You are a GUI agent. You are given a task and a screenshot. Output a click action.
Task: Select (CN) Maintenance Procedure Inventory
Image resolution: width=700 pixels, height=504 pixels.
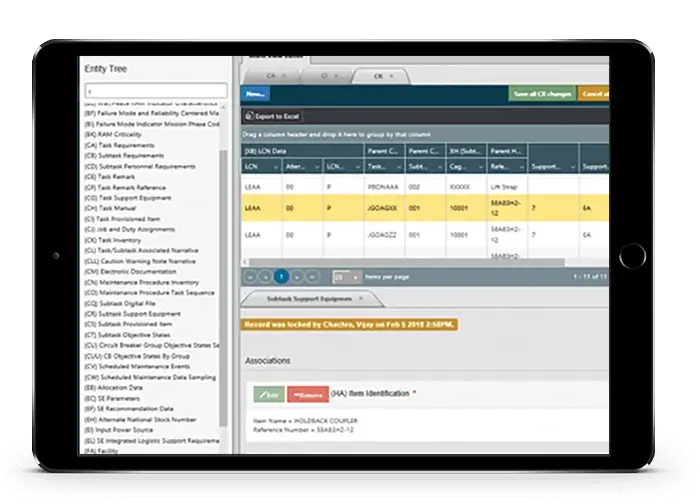[142, 282]
